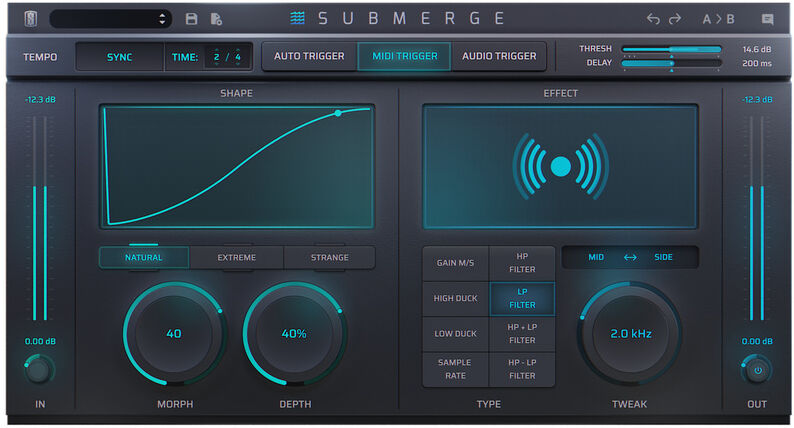
Task: Click SIDE in mid/side selector
Action: pyautogui.click(x=663, y=257)
